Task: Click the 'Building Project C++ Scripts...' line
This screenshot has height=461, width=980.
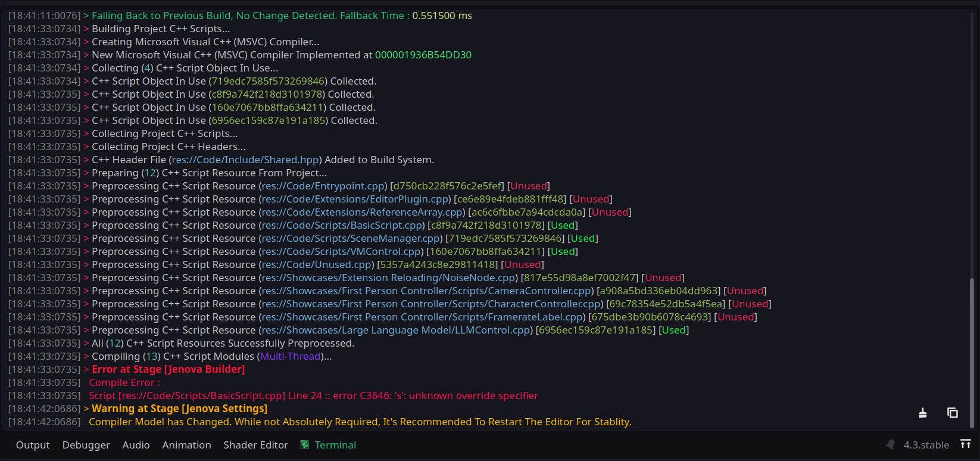Action: click(x=161, y=29)
